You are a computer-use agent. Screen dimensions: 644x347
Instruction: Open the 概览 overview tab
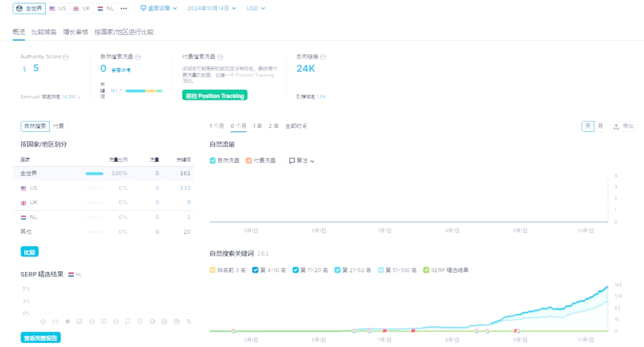coord(19,32)
